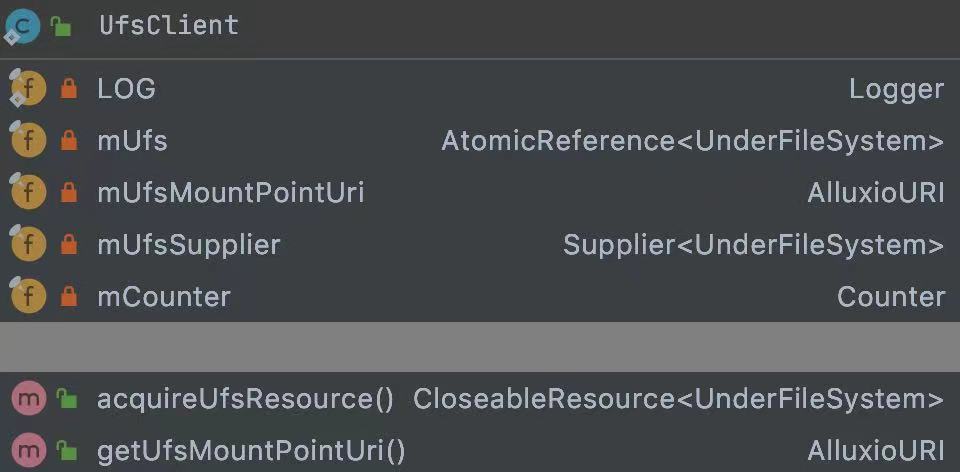Select the mUfsMountPointUri field
The image size is (960, 472).
[x=480, y=193]
